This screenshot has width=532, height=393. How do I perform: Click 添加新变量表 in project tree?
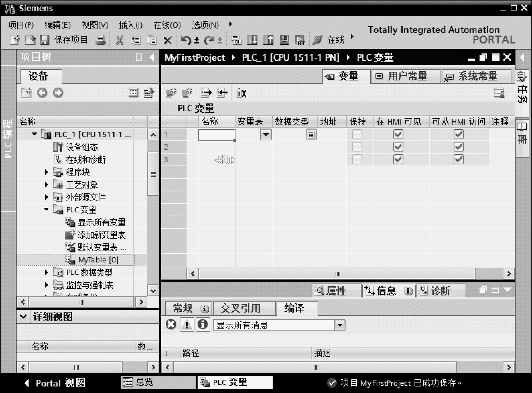coord(102,235)
